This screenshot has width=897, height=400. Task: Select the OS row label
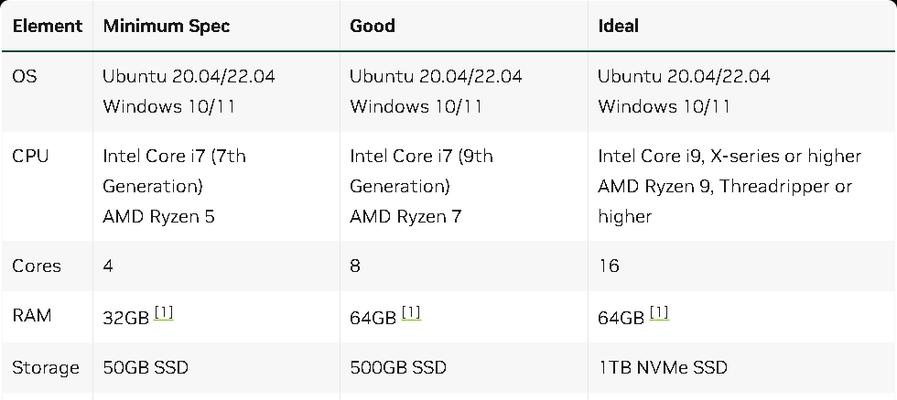tap(25, 76)
